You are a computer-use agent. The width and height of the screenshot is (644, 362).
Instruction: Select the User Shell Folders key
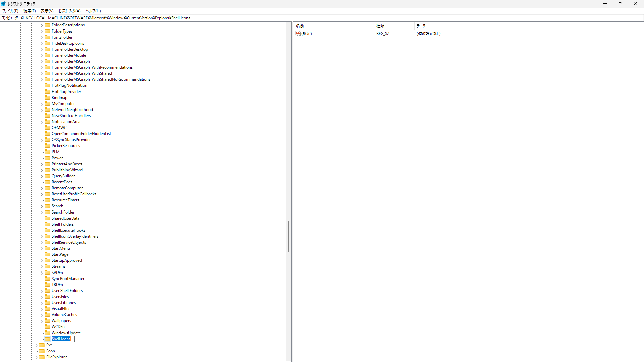tap(67, 291)
